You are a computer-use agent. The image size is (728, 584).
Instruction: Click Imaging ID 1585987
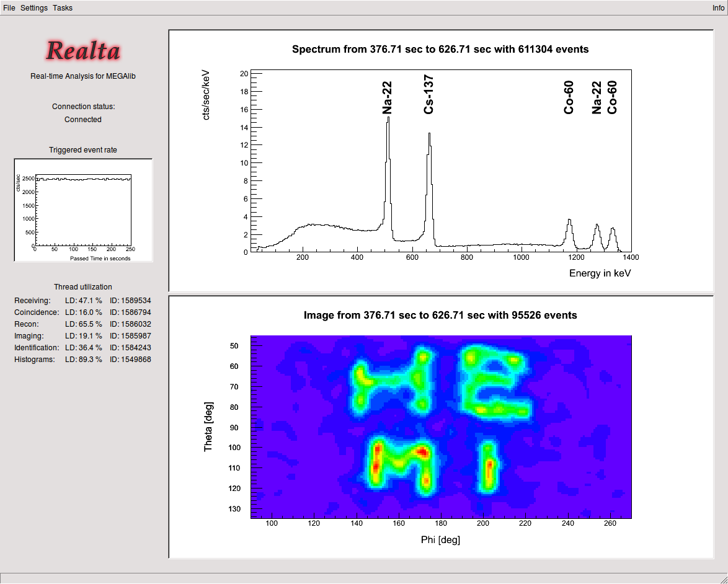(130, 335)
